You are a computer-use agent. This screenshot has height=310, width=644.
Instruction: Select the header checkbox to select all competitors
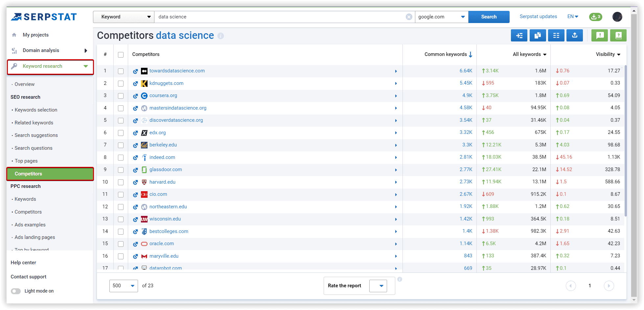121,54
